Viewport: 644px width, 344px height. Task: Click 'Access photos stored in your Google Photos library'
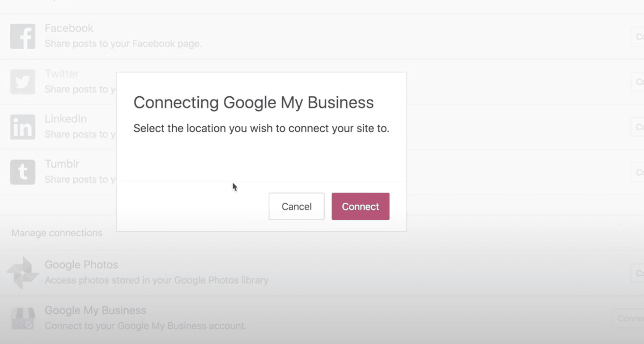coord(157,280)
